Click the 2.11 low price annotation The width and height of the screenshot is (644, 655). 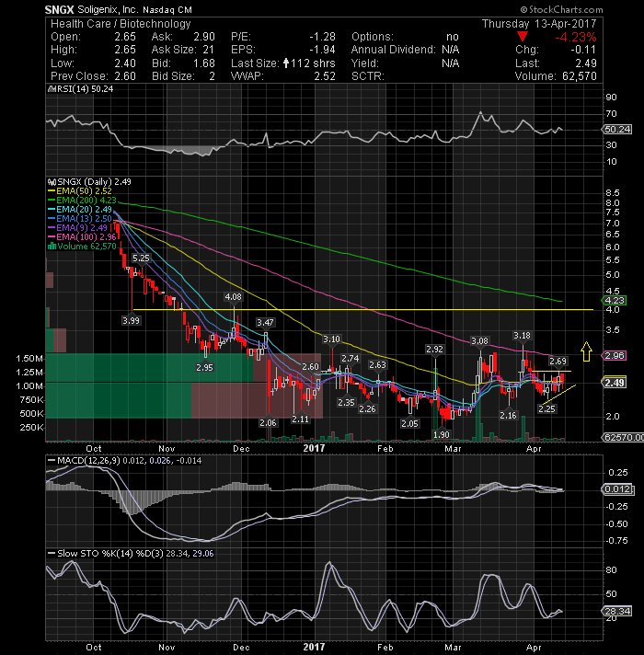click(300, 419)
